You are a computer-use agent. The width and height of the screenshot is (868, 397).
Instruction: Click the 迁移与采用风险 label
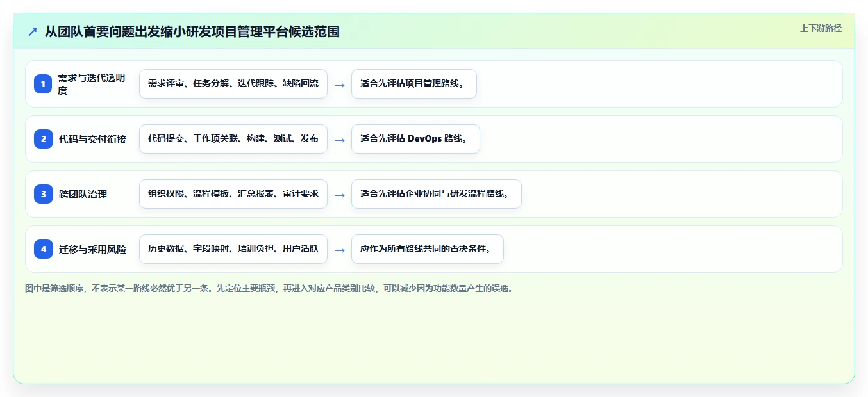point(92,249)
